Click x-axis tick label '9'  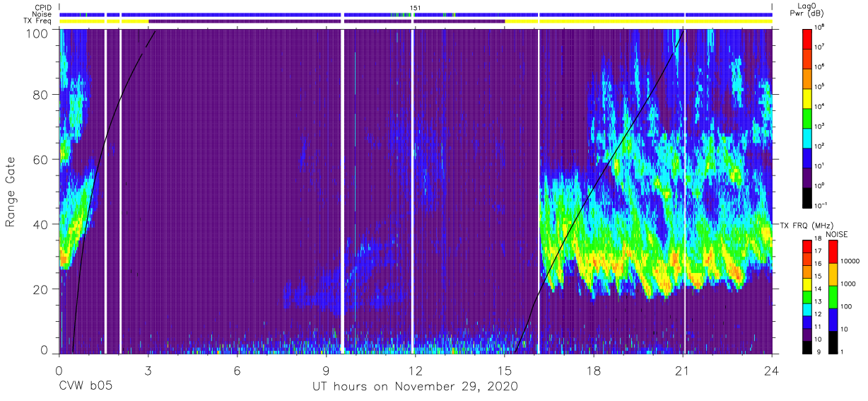[326, 370]
